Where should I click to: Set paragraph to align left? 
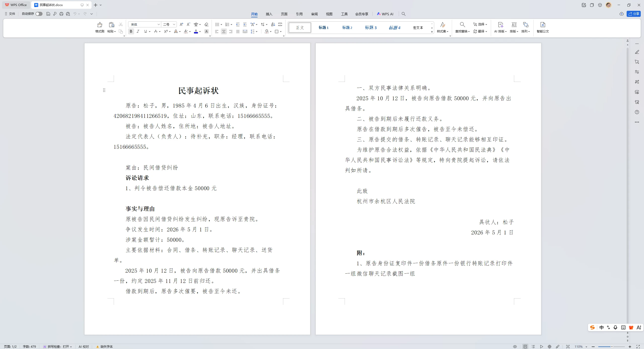(x=217, y=31)
